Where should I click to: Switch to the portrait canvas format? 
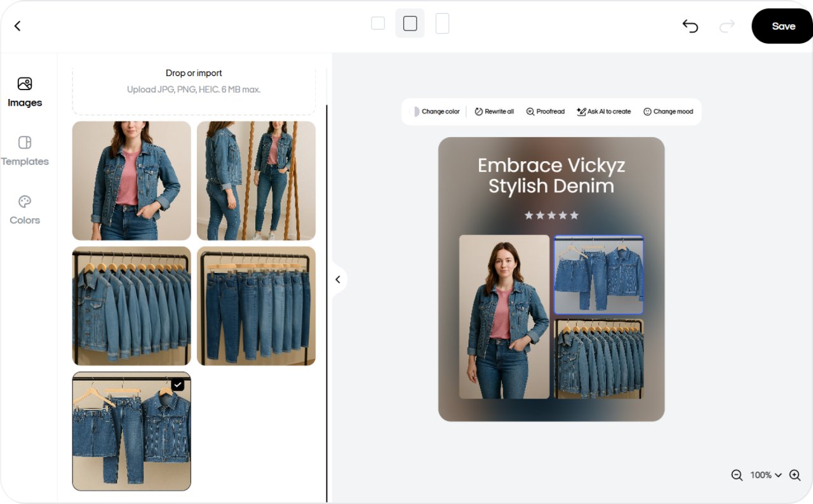442,23
